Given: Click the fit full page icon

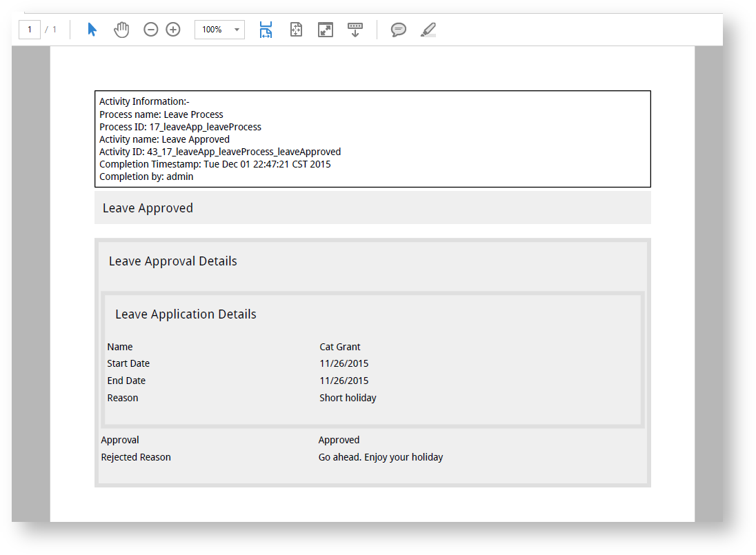Looking at the screenshot, I should tap(296, 30).
